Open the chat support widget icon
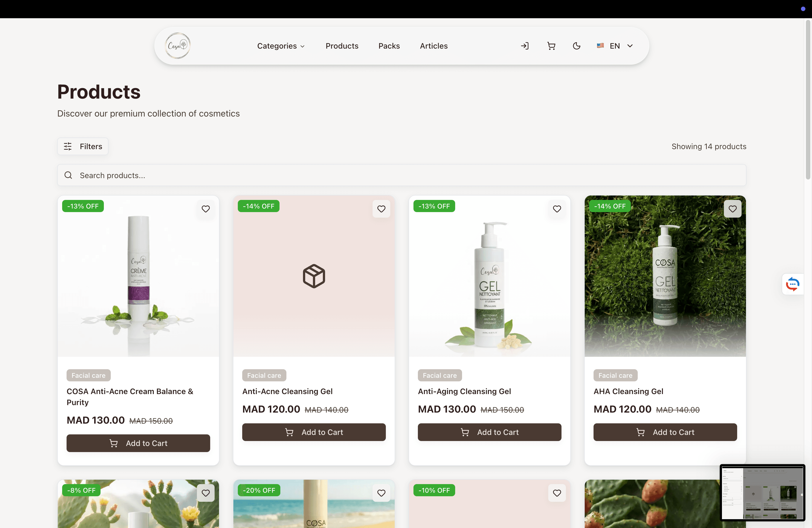Image resolution: width=812 pixels, height=528 pixels. (793, 284)
